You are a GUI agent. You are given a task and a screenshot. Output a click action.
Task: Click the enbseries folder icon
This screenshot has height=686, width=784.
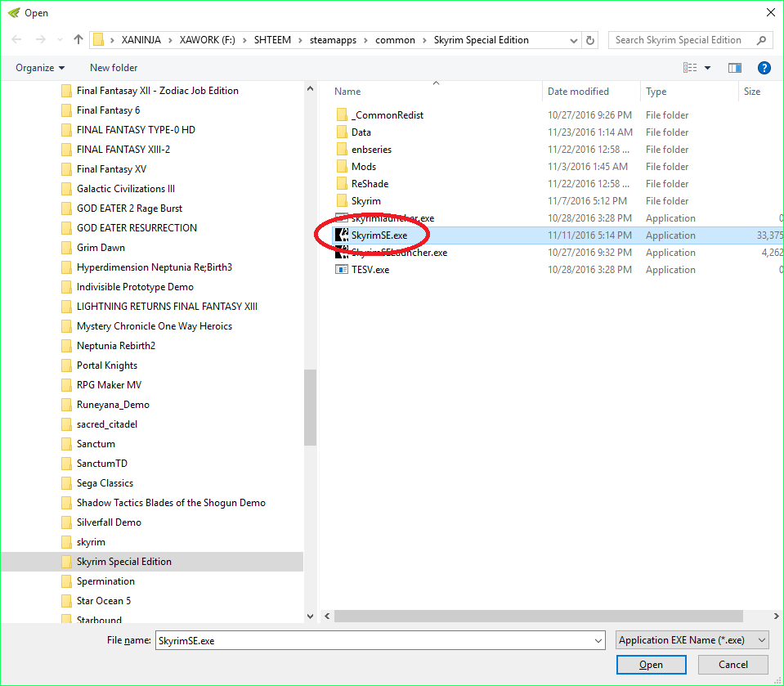342,149
